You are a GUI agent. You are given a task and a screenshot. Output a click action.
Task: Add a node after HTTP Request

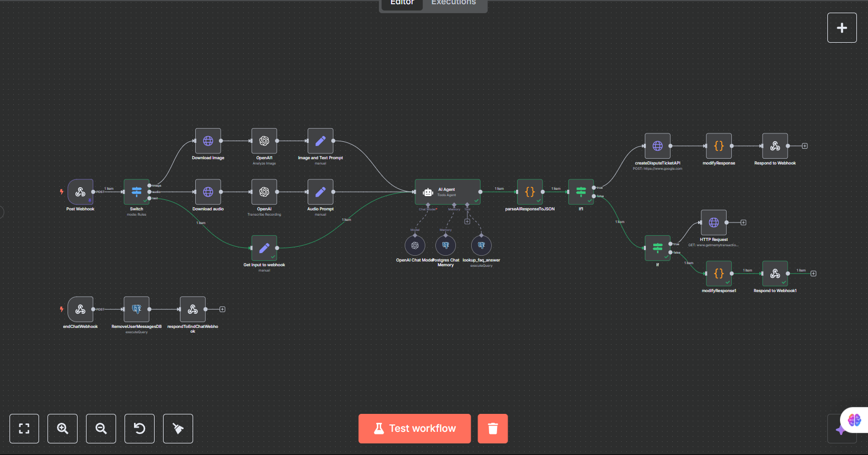(743, 222)
